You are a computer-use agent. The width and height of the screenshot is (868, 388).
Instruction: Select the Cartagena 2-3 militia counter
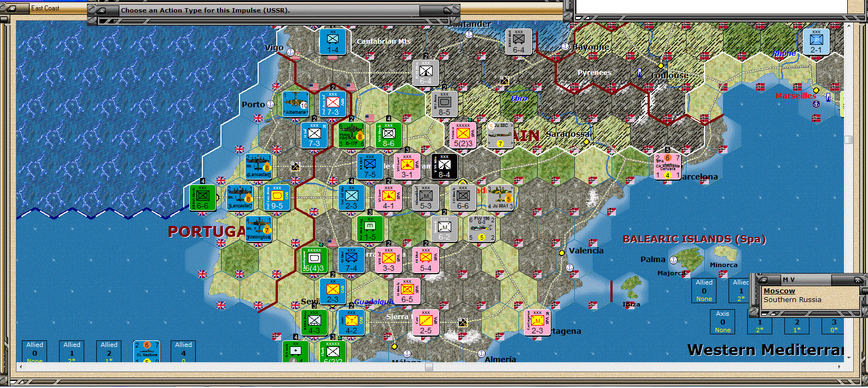pyautogui.click(x=537, y=322)
